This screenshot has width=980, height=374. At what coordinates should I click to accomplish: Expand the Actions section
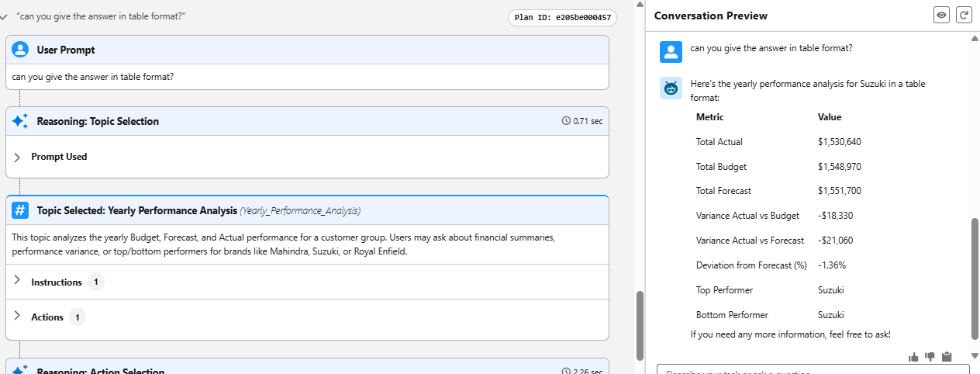pos(17,317)
